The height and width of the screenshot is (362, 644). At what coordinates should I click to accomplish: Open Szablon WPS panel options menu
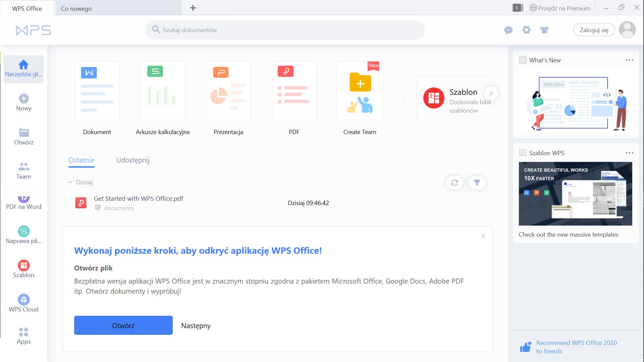[x=629, y=153]
